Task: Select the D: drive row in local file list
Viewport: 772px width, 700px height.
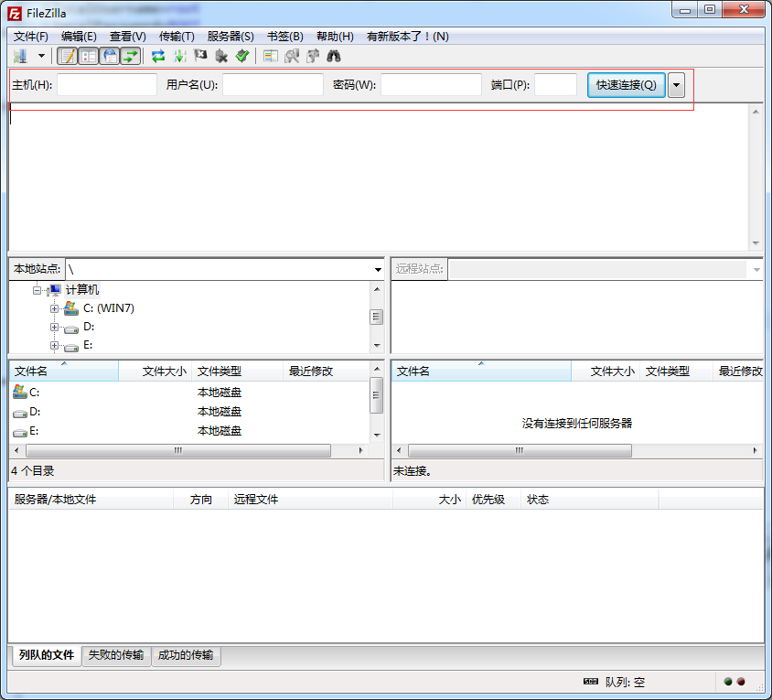Action: click(189, 412)
